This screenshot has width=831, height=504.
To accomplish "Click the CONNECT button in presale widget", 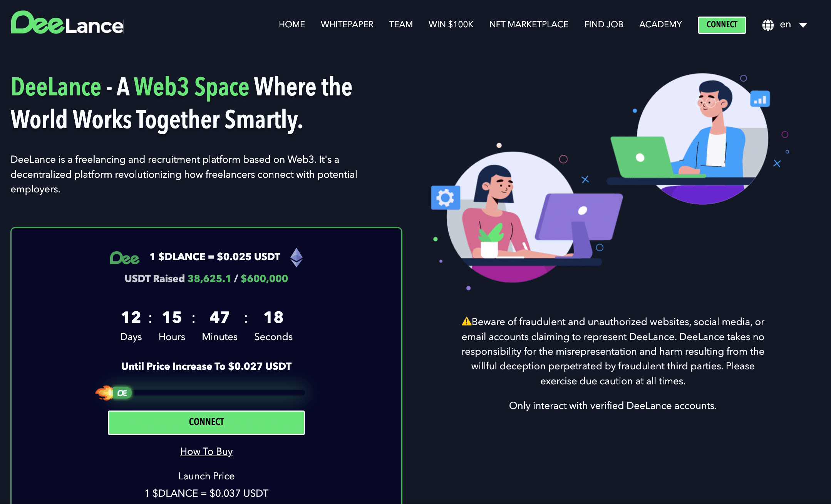I will click(206, 422).
